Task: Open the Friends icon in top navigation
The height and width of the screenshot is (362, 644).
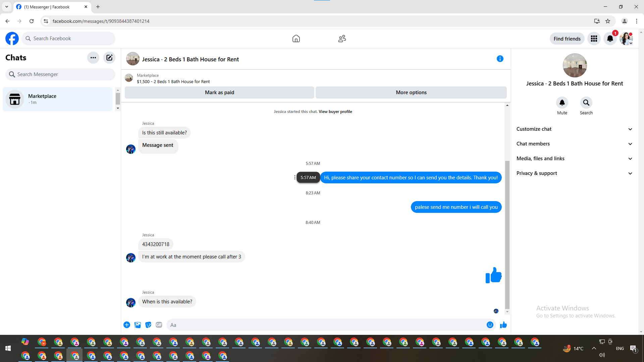Action: point(342,39)
